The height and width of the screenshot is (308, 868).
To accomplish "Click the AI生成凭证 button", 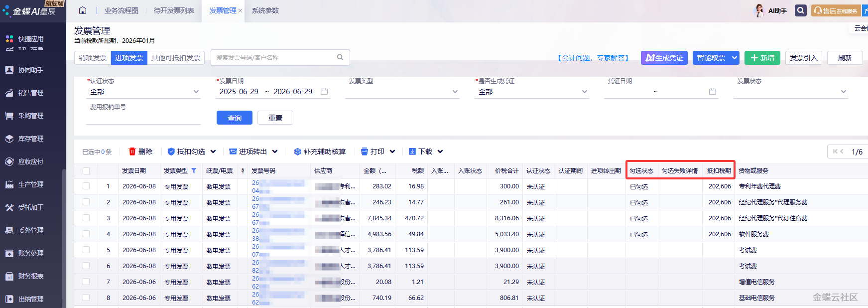I will tap(664, 58).
